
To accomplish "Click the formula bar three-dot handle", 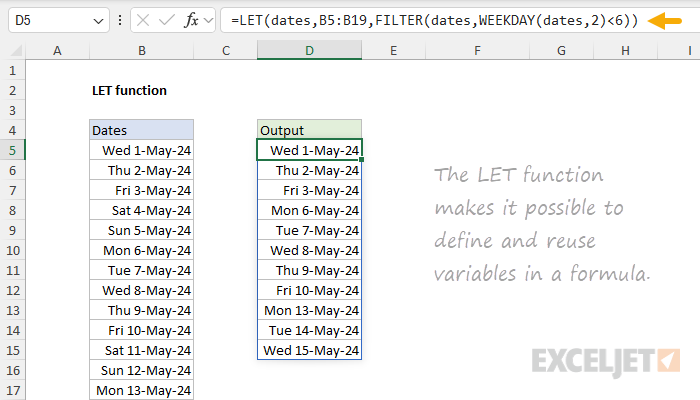I will point(120,20).
